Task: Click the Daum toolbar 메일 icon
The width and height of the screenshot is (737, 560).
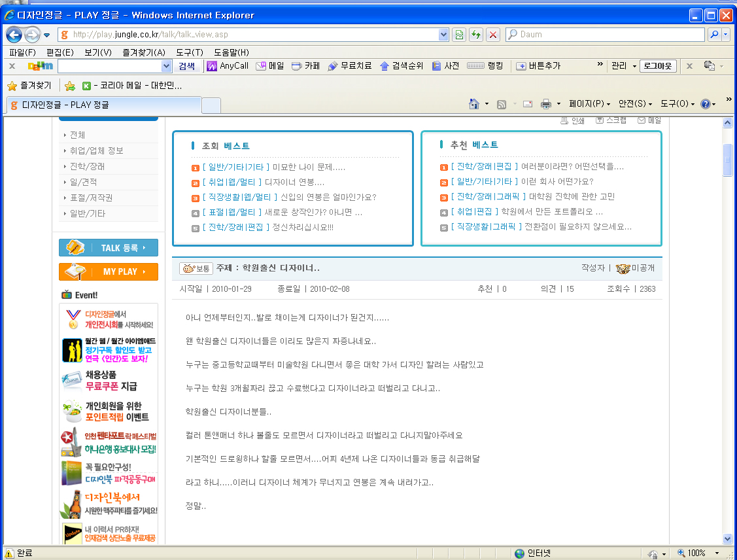Action: [x=270, y=66]
